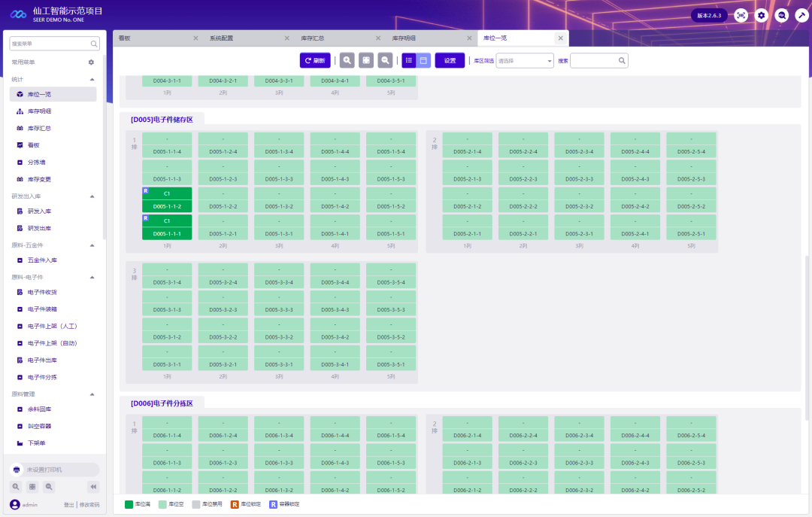
Task: Click the printer icon in the sidebar
Action: point(17,470)
